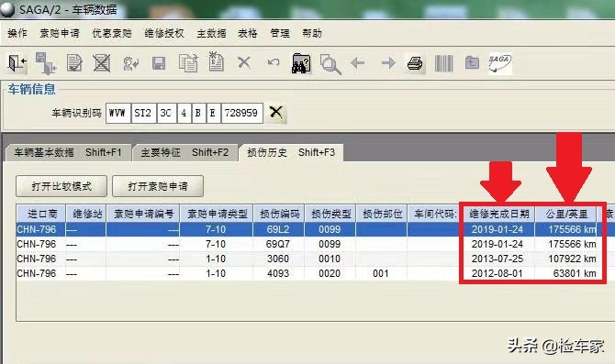The height and width of the screenshot is (364, 615).
Task: Click the user refresh toolbar icon
Action: point(130,63)
